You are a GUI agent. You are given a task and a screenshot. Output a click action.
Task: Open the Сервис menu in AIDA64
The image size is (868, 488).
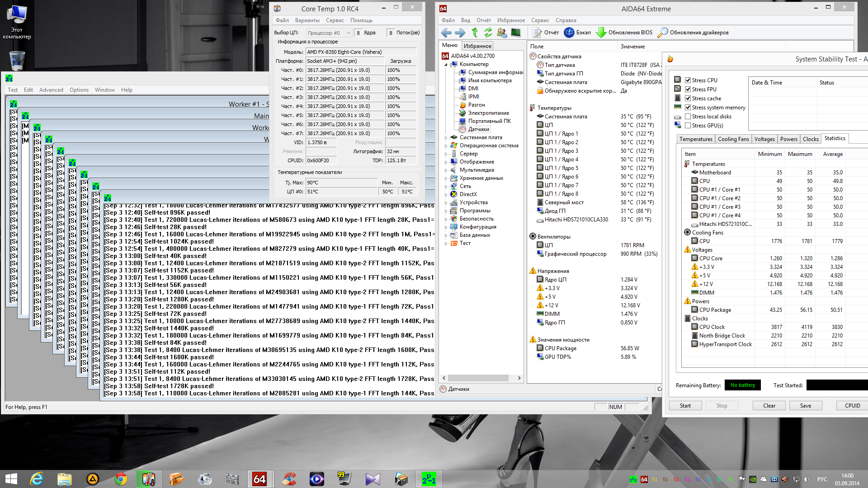click(540, 20)
